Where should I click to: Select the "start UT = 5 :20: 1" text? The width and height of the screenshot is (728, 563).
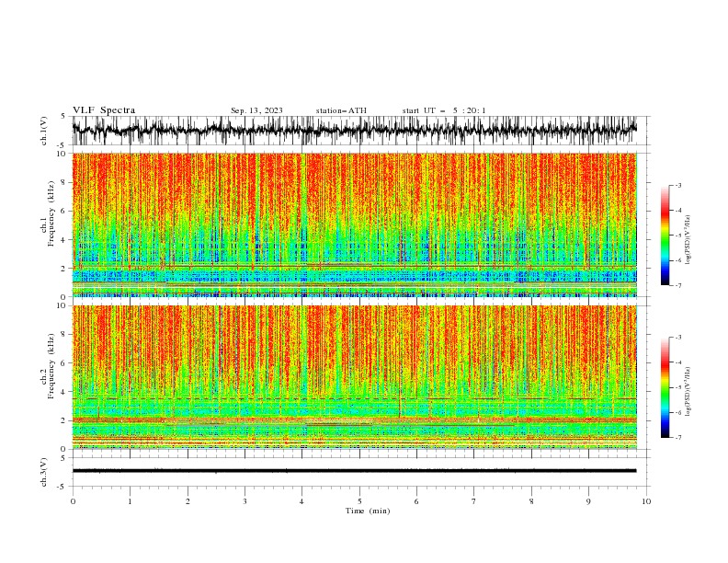click(444, 110)
